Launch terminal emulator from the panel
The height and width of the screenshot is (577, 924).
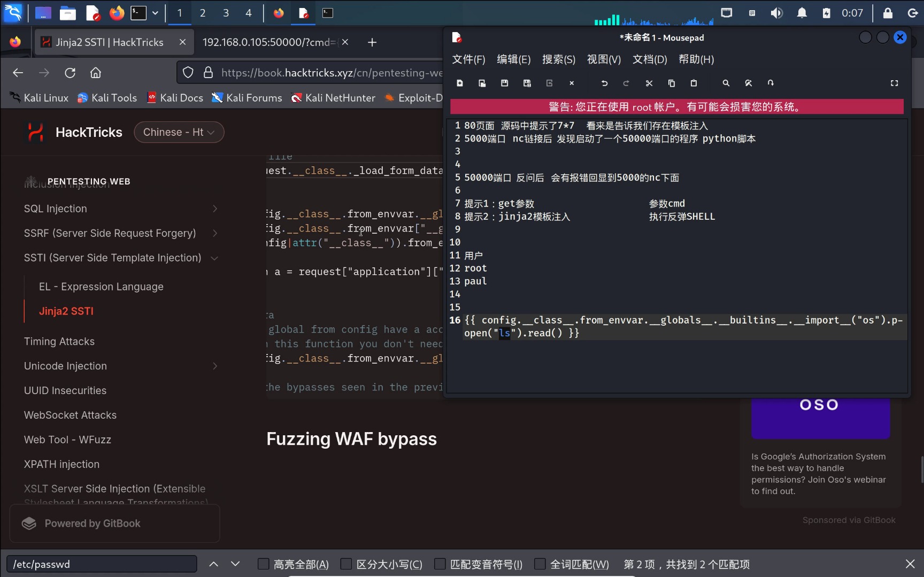(x=138, y=13)
